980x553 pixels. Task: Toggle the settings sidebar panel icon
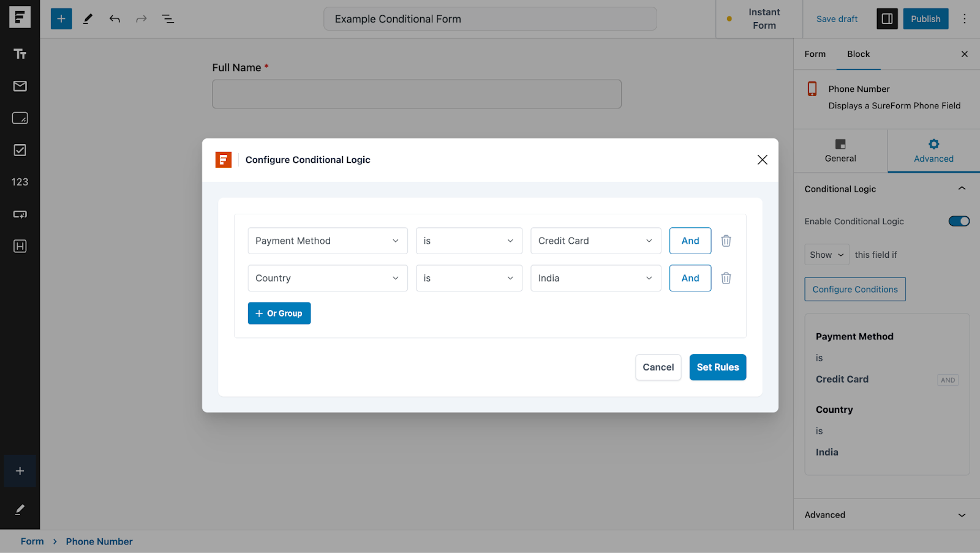tap(887, 19)
